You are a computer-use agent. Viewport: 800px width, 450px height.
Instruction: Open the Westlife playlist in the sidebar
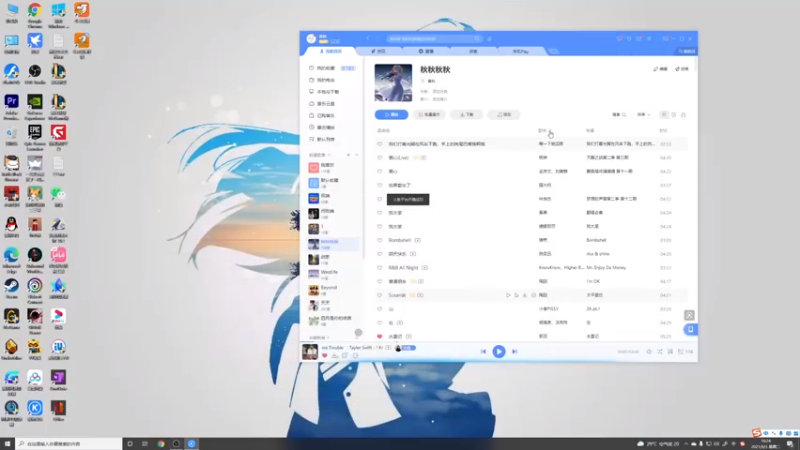333,274
